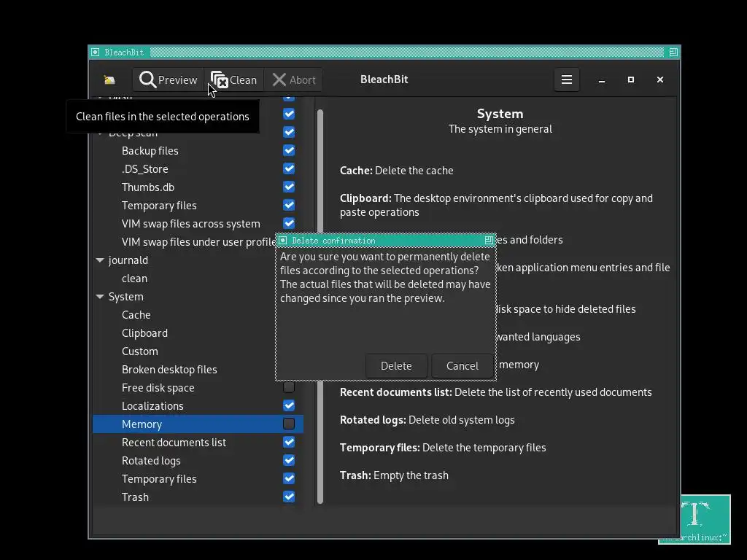Viewport: 747px width, 560px height.
Task: Close the BleachBit window
Action: pos(659,79)
